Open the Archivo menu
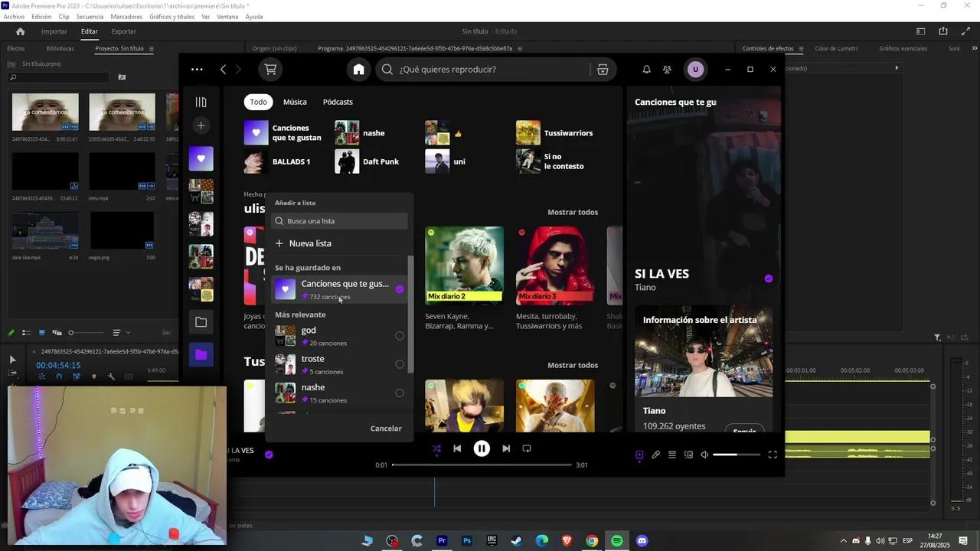 pyautogui.click(x=14, y=17)
